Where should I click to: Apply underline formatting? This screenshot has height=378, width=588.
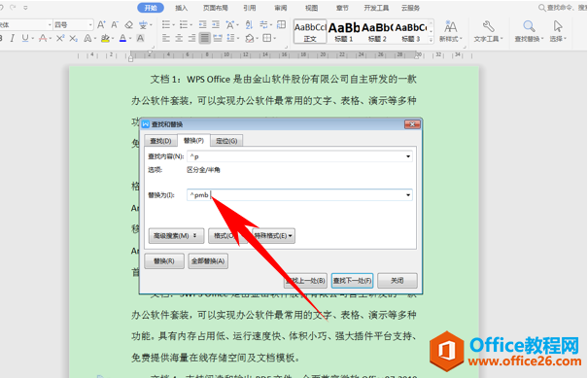pos(25,38)
